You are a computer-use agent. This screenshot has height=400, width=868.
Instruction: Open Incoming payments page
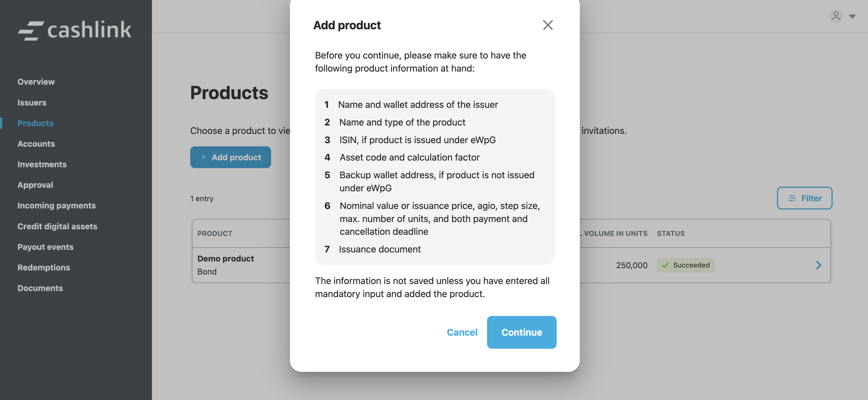tap(57, 206)
